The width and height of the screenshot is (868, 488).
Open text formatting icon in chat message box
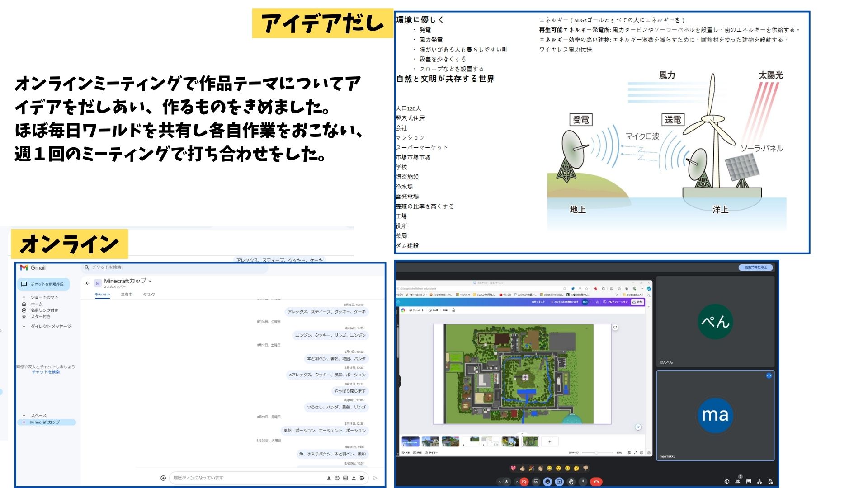[x=329, y=478]
